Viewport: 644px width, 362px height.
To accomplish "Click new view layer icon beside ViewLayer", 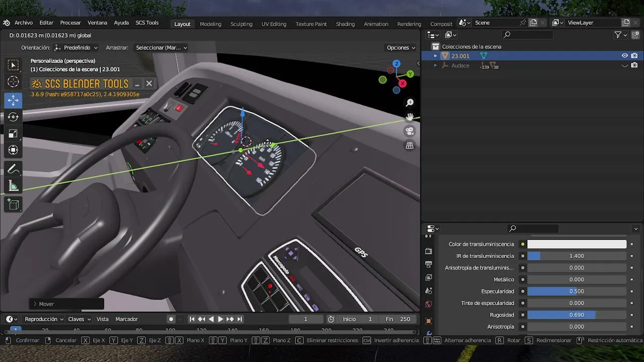I will click(x=626, y=23).
